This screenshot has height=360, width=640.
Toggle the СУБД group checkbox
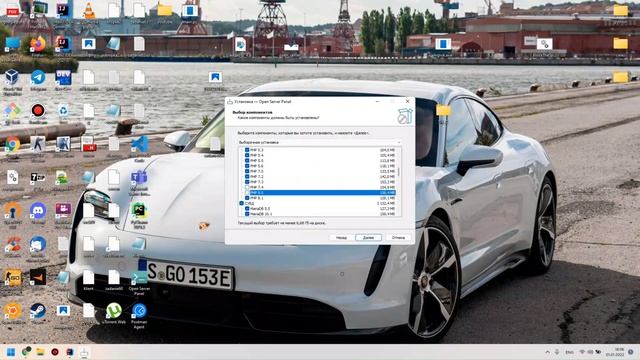(x=242, y=203)
